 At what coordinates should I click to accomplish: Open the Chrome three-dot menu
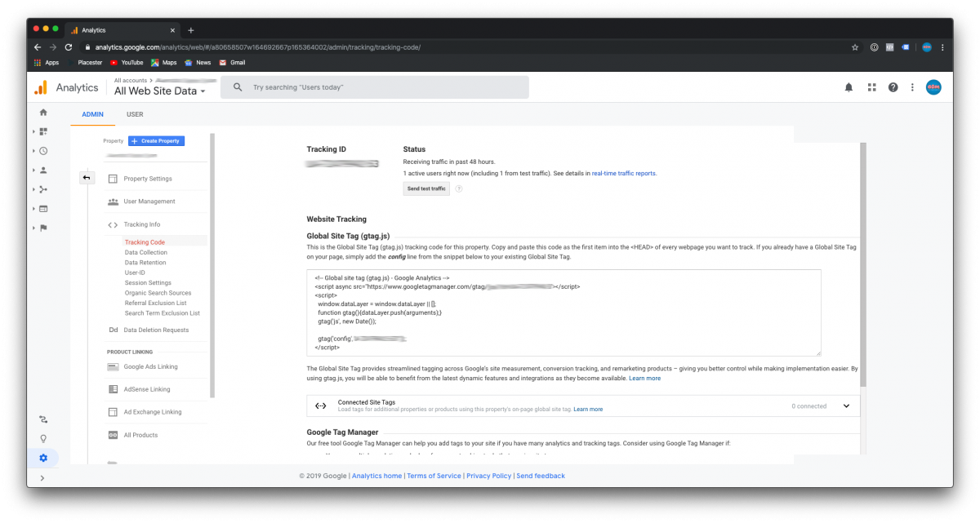click(x=942, y=47)
